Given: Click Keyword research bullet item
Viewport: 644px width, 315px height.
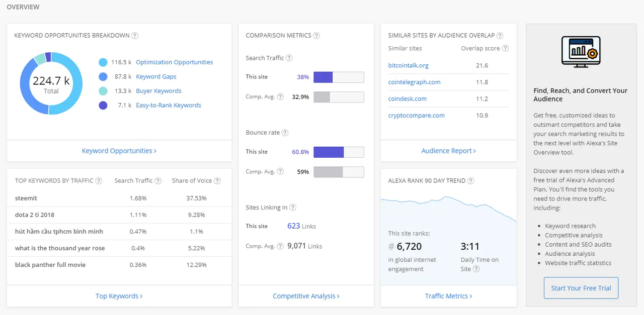Looking at the screenshot, I should 570,226.
